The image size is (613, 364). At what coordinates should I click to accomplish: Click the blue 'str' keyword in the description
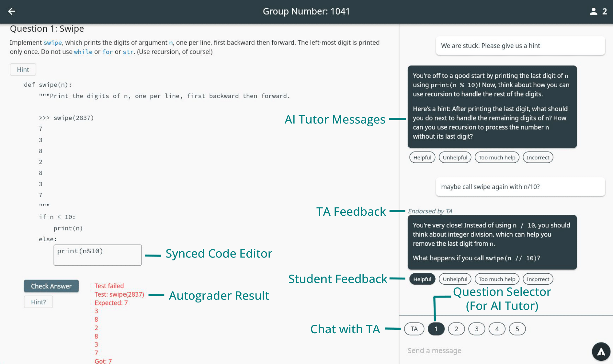click(128, 52)
